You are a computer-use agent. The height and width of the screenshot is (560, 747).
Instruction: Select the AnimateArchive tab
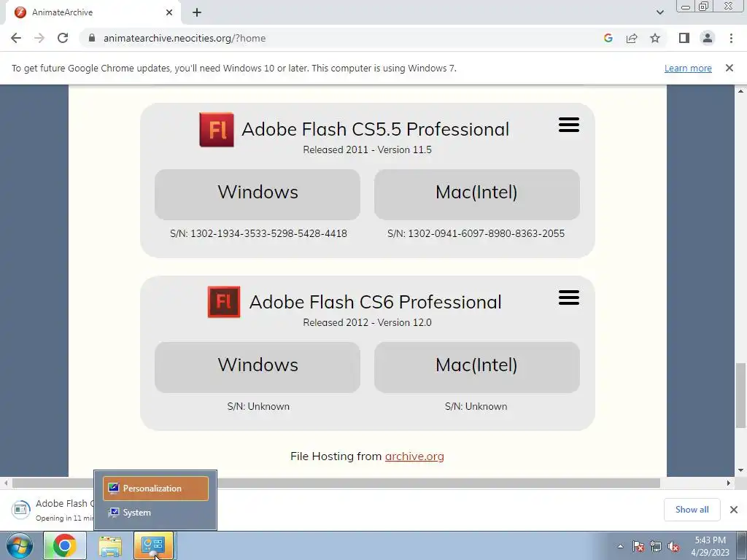tap(93, 12)
